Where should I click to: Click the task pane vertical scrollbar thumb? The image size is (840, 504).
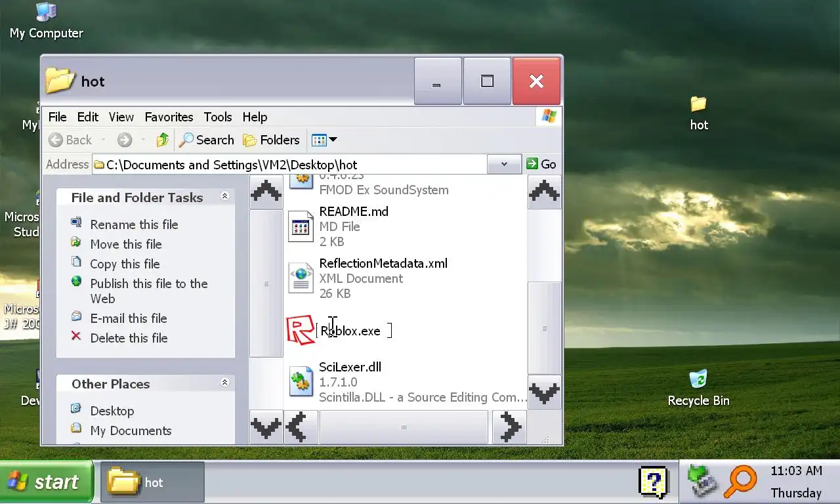pos(266,283)
